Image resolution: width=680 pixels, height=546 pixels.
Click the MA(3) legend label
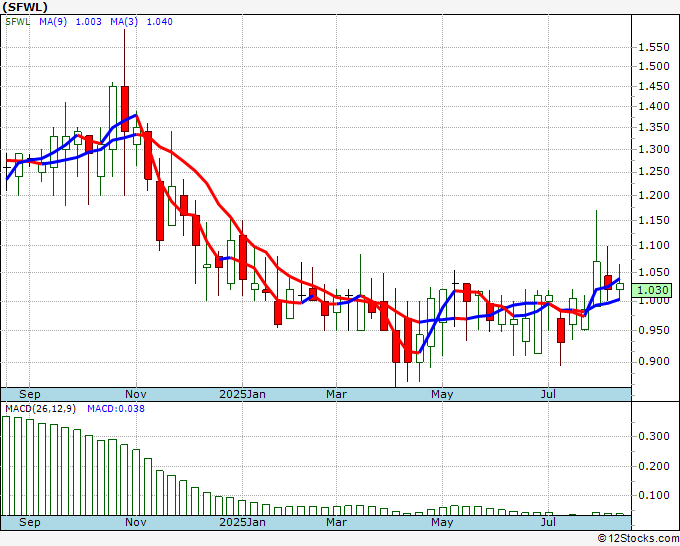124,22
